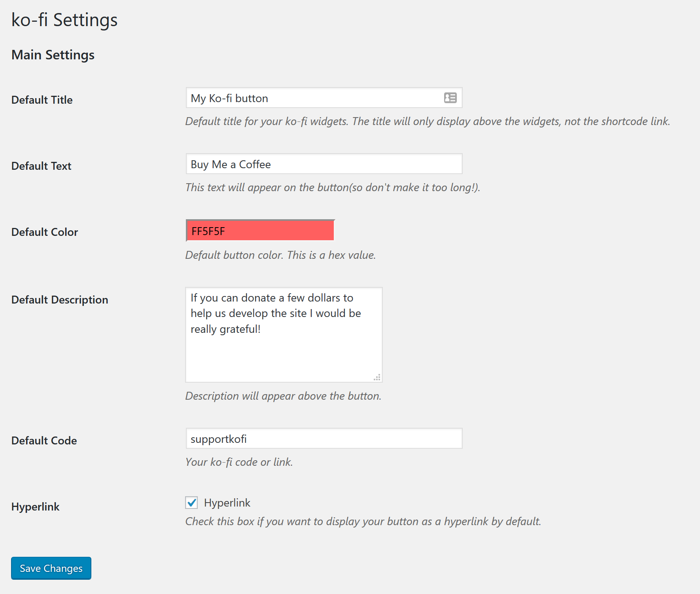The height and width of the screenshot is (594, 700).
Task: Click the Default Title row label
Action: click(x=42, y=100)
